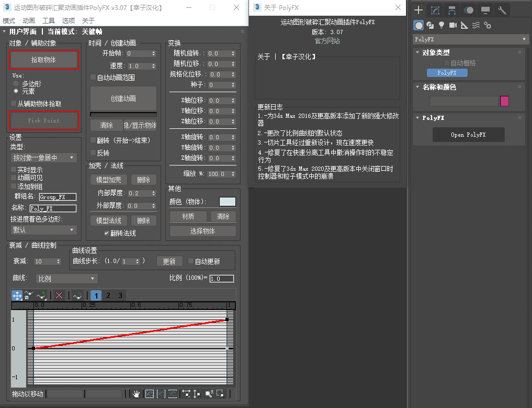The height and width of the screenshot is (408, 532).
Task: Select the move points tool in curve toolbar
Action: click(17, 295)
